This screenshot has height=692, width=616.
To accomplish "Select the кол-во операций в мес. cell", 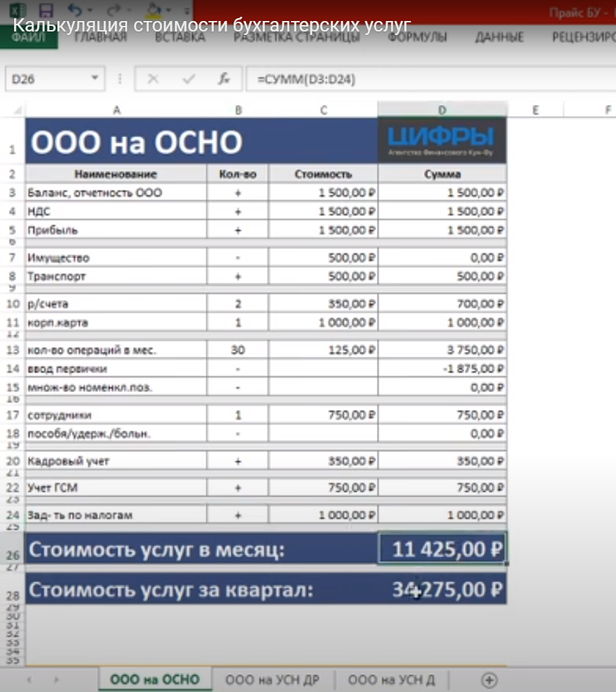I will [116, 350].
